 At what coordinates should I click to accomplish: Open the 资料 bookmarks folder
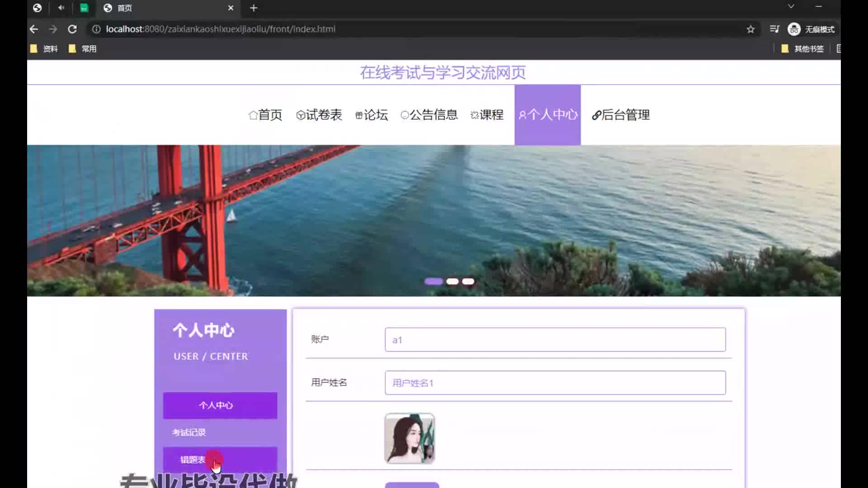tap(44, 49)
